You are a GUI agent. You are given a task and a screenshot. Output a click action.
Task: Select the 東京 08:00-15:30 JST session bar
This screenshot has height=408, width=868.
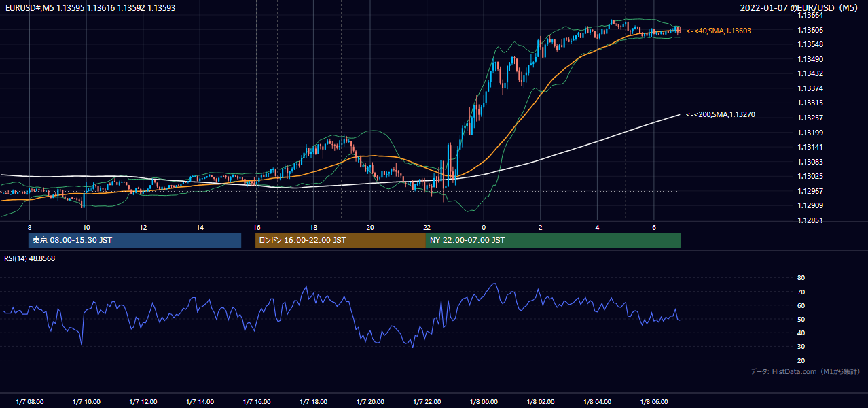(134, 240)
